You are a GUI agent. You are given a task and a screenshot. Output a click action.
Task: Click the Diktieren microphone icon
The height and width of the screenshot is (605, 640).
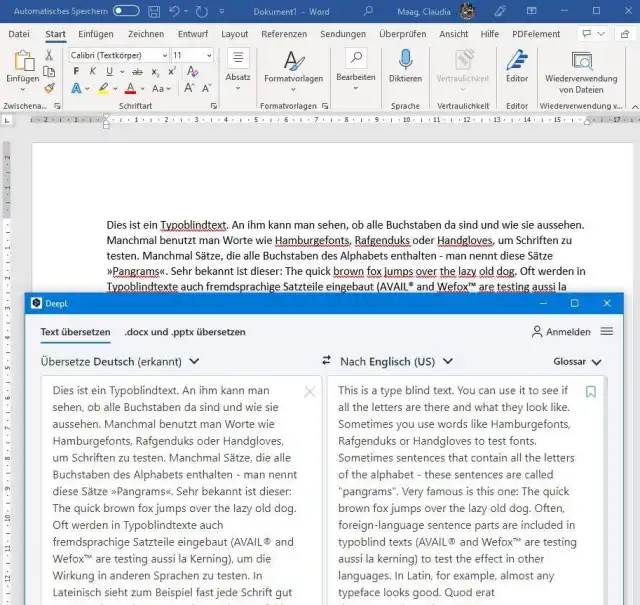(x=405, y=60)
